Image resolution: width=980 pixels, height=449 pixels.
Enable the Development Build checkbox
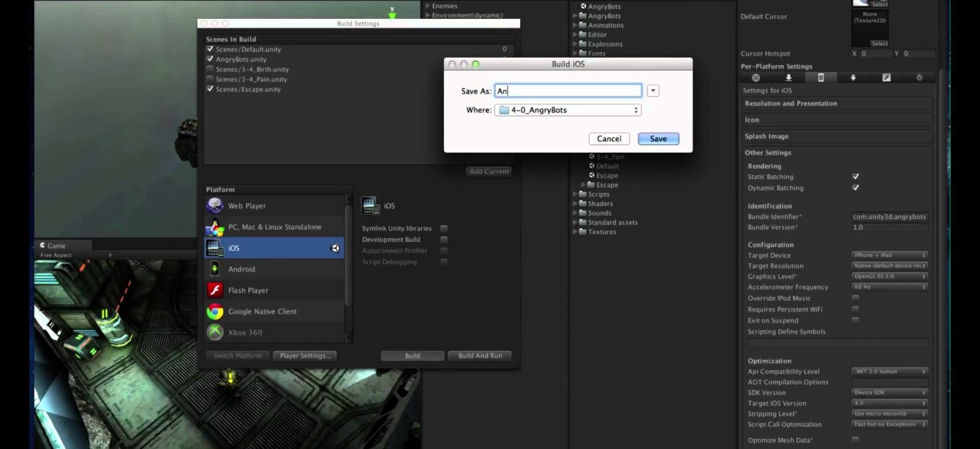[x=444, y=239]
